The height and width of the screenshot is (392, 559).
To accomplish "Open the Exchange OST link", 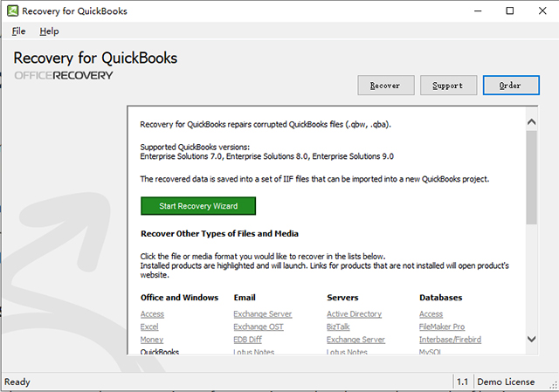I will click(x=259, y=327).
